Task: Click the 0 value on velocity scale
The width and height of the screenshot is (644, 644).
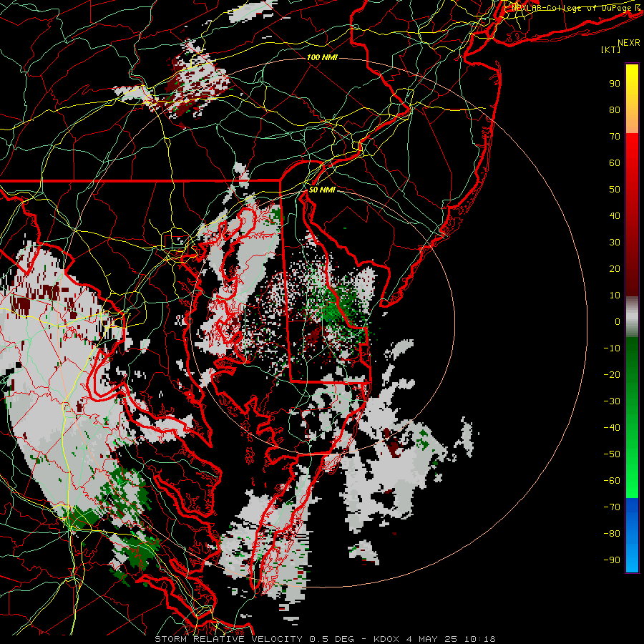Action: pos(618,321)
